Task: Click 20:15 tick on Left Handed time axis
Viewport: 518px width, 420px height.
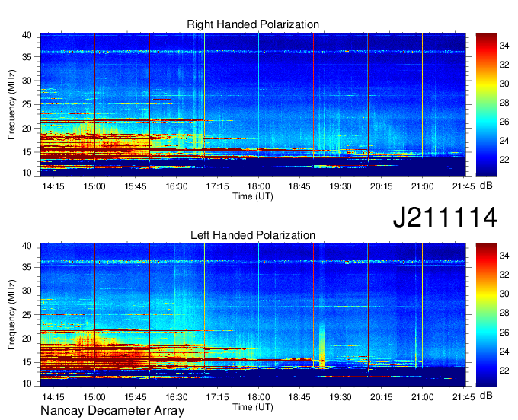Action: pyautogui.click(x=381, y=397)
